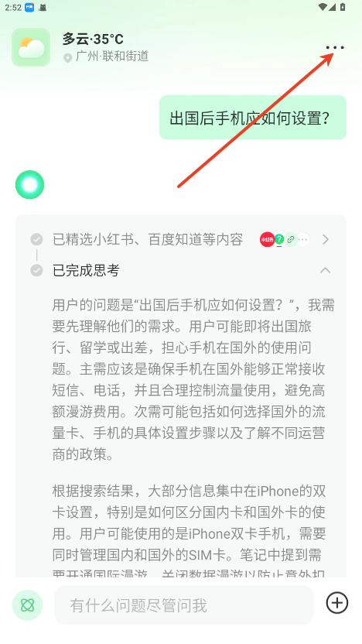The image size is (362, 644).
Task: Select the 出国后手机应如何设置 message bubble
Action: (x=253, y=118)
